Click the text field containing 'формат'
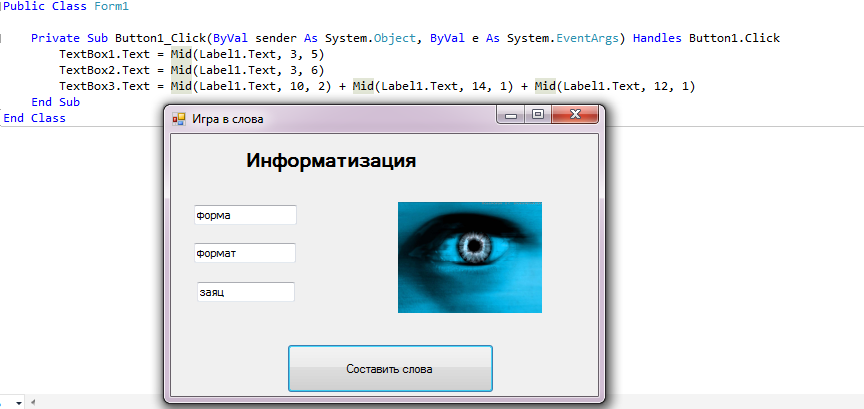The height and width of the screenshot is (409, 864). coord(245,253)
